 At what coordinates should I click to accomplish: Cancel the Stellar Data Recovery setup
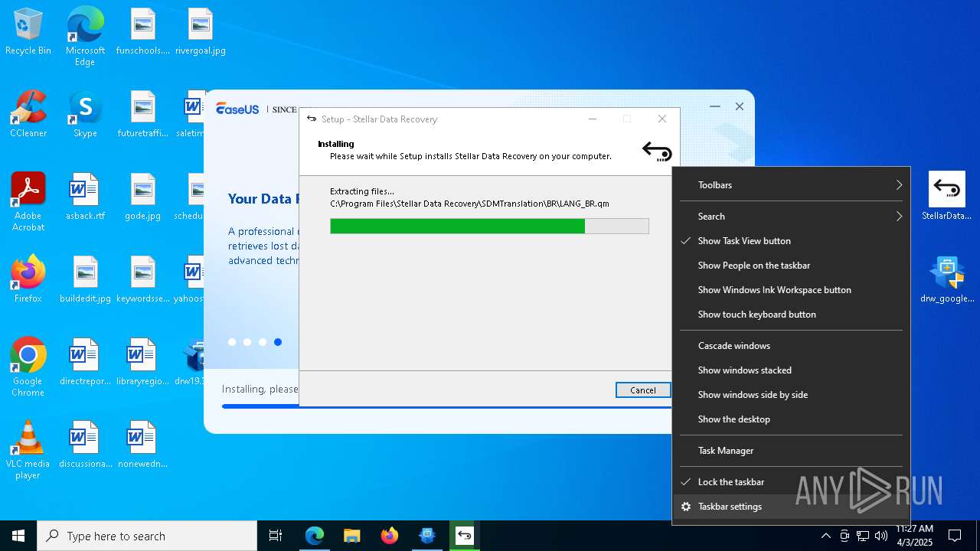pyautogui.click(x=643, y=390)
